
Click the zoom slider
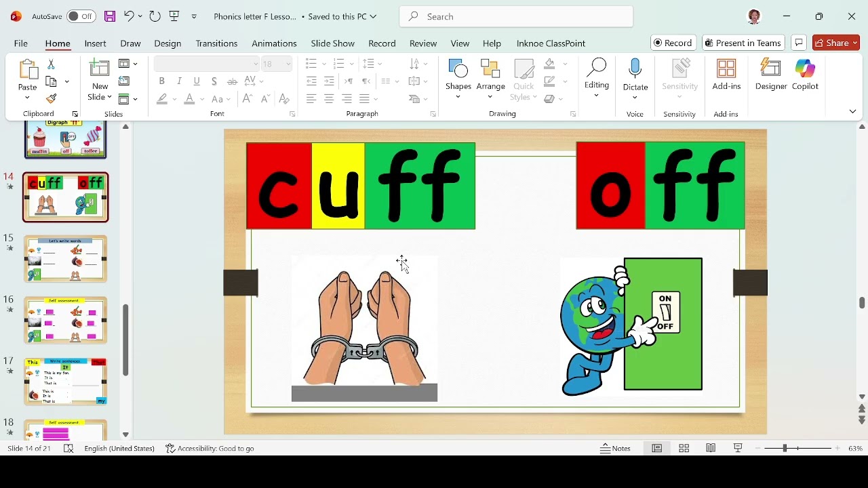pyautogui.click(x=798, y=449)
